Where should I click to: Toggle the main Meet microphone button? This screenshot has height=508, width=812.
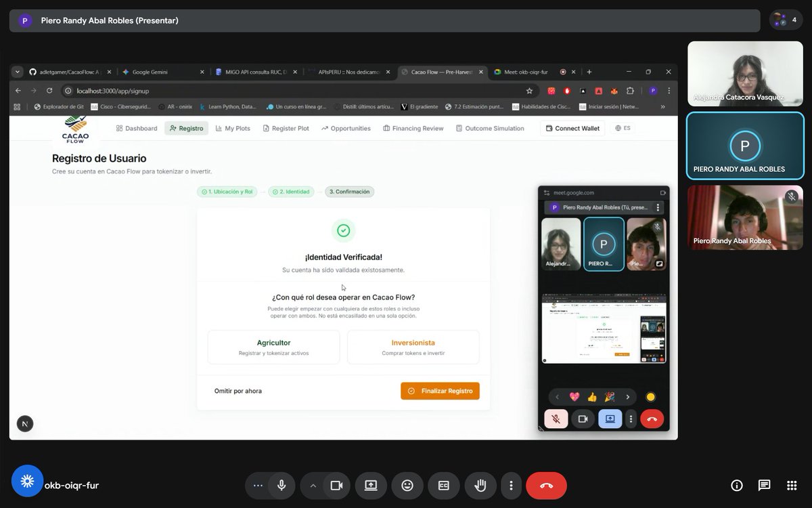pos(281,486)
